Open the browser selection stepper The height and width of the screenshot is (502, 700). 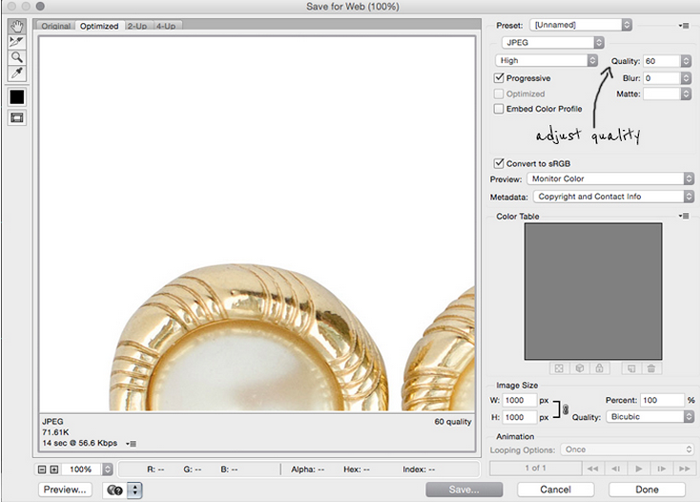coord(135,490)
